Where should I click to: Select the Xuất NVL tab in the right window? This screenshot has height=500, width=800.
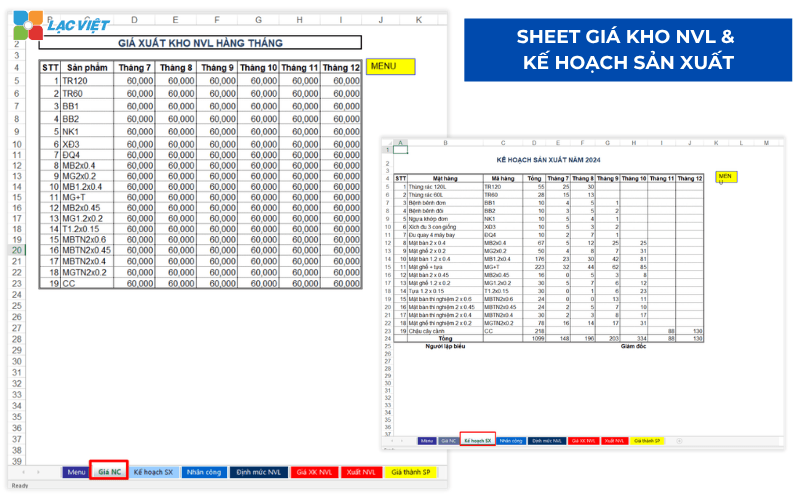pyautogui.click(x=614, y=441)
